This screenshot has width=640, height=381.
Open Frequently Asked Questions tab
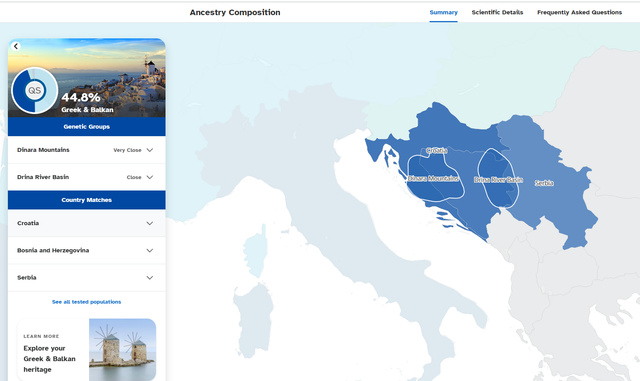(579, 12)
